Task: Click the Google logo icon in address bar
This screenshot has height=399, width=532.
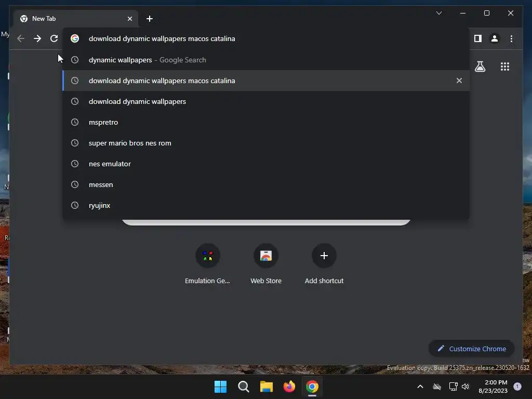Action: click(x=75, y=38)
